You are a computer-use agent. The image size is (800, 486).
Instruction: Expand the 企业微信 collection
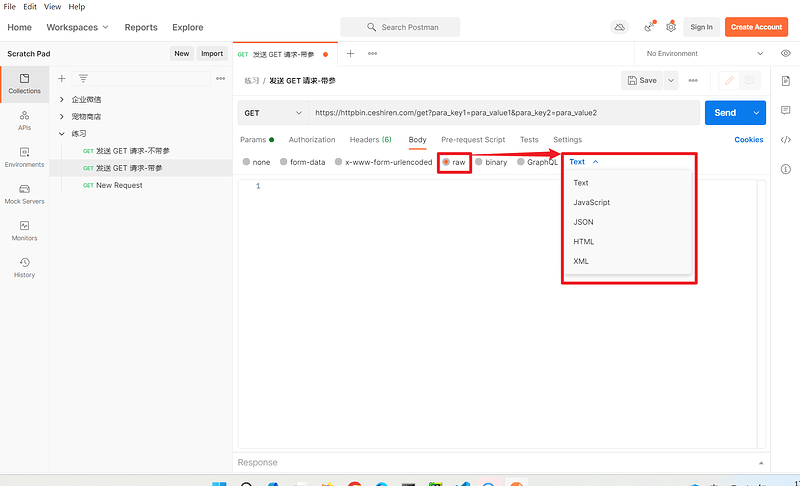coord(62,99)
